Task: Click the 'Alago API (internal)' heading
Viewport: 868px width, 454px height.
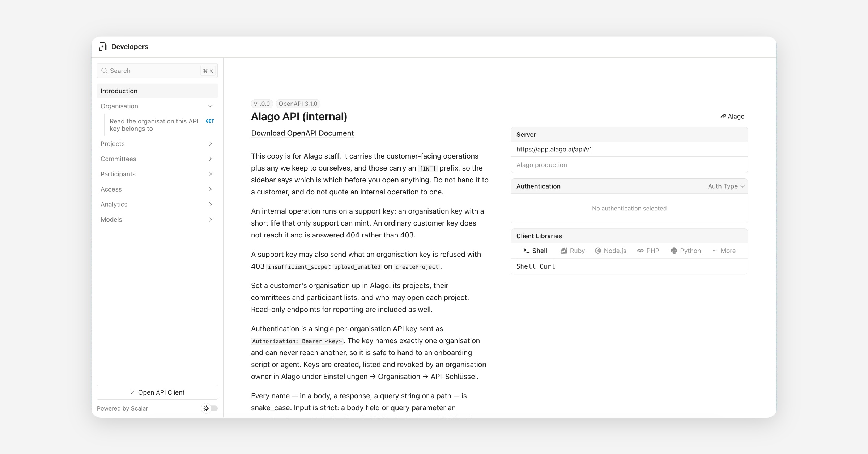Action: point(299,117)
